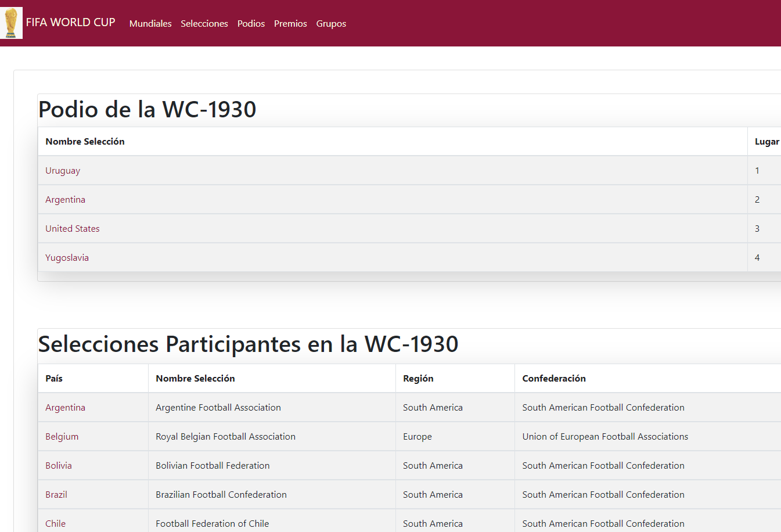Click the FIFA WORLD CUP brand title
The height and width of the screenshot is (532, 781).
point(70,23)
